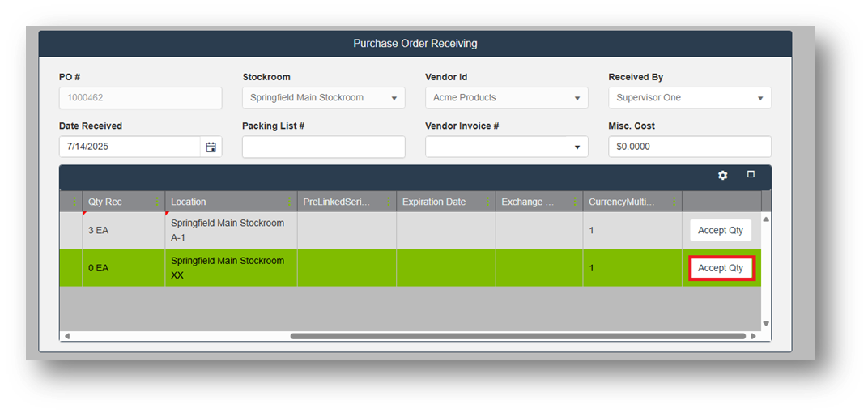Image resolution: width=868 pixels, height=413 pixels.
Task: Open Location column menu dots
Action: click(x=290, y=202)
